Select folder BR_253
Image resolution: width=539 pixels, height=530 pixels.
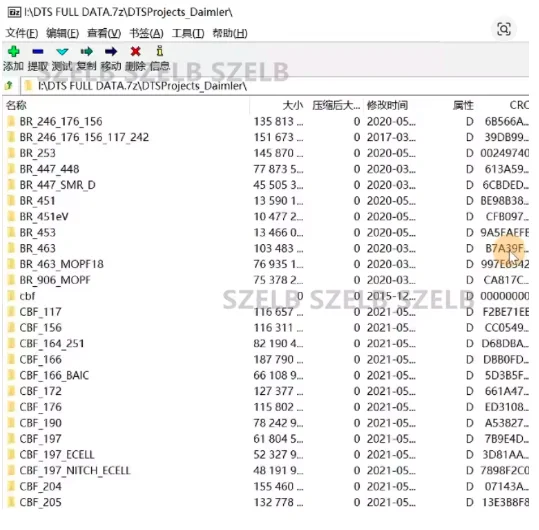click(37, 153)
